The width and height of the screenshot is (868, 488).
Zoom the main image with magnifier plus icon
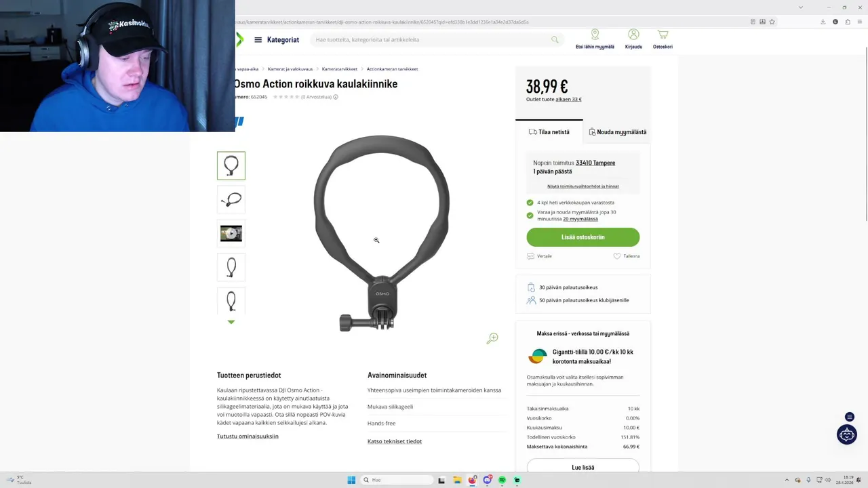(x=493, y=338)
